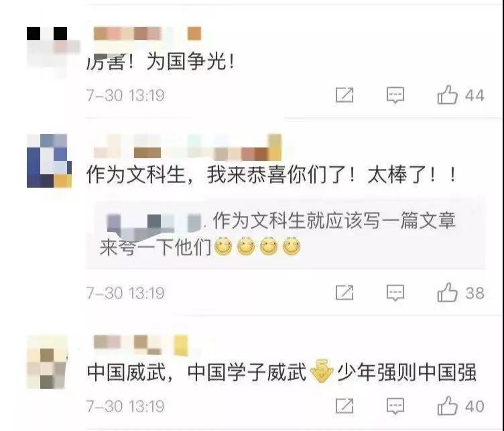Open the blue avatar of second commenter
The width and height of the screenshot is (504, 431).
tap(49, 161)
